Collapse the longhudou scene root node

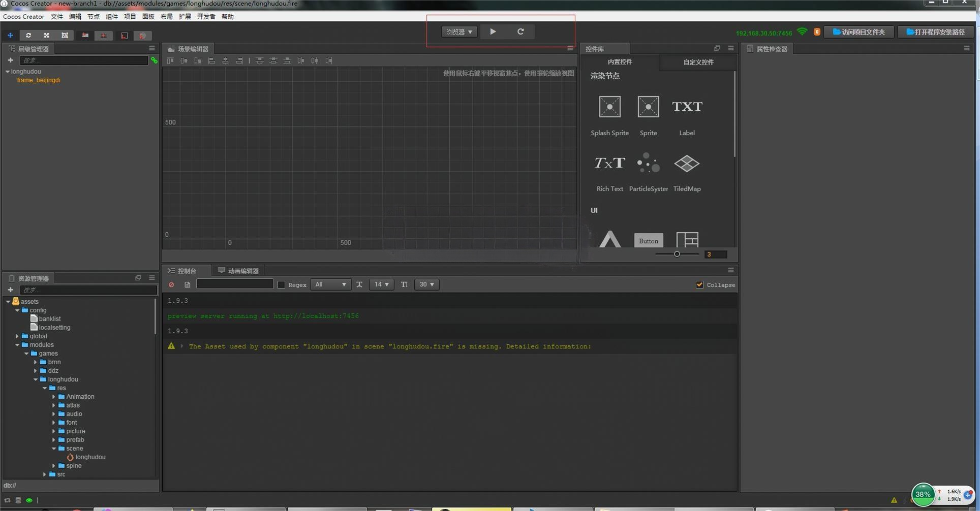pos(8,72)
